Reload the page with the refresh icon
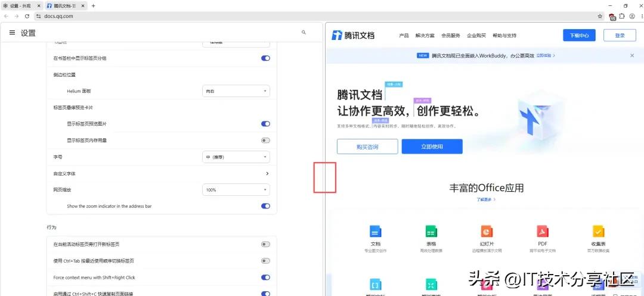Viewport: 644px width, 296px height. point(27,16)
